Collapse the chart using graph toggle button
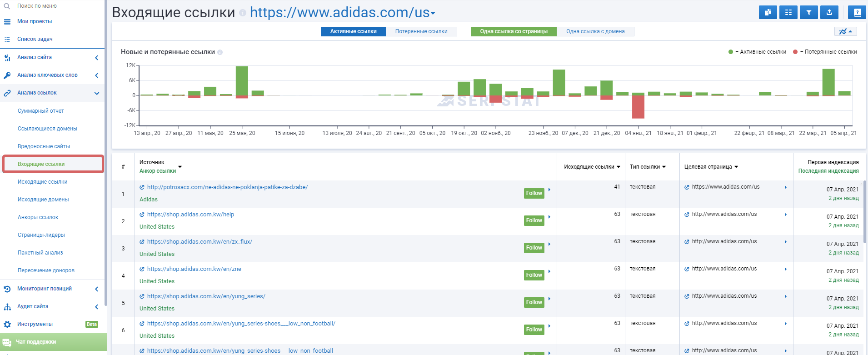868x355 pixels. tap(846, 31)
